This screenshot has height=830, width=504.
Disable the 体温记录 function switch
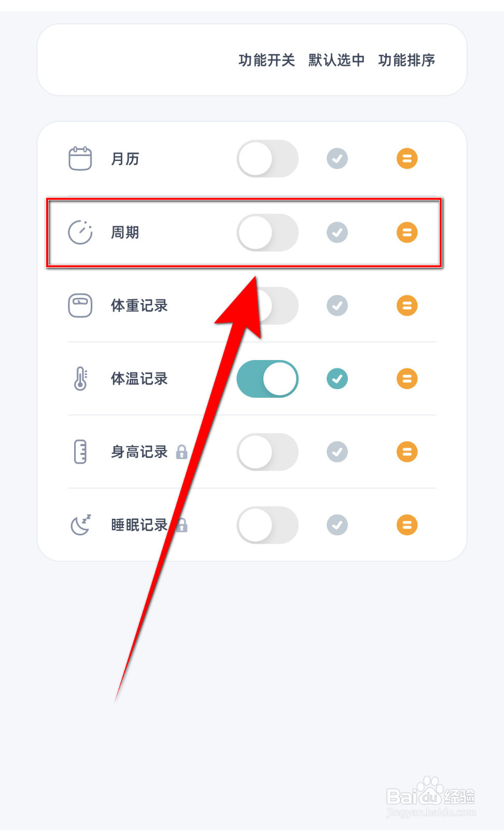click(267, 379)
